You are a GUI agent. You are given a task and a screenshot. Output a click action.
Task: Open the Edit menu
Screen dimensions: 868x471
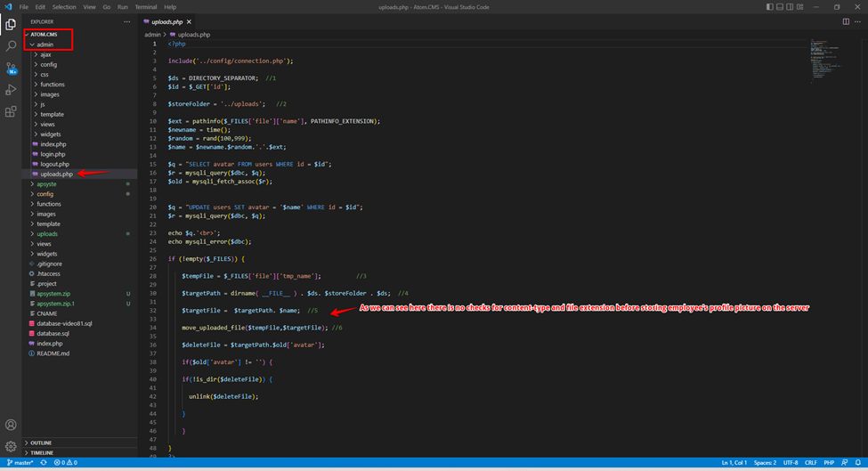(x=40, y=7)
